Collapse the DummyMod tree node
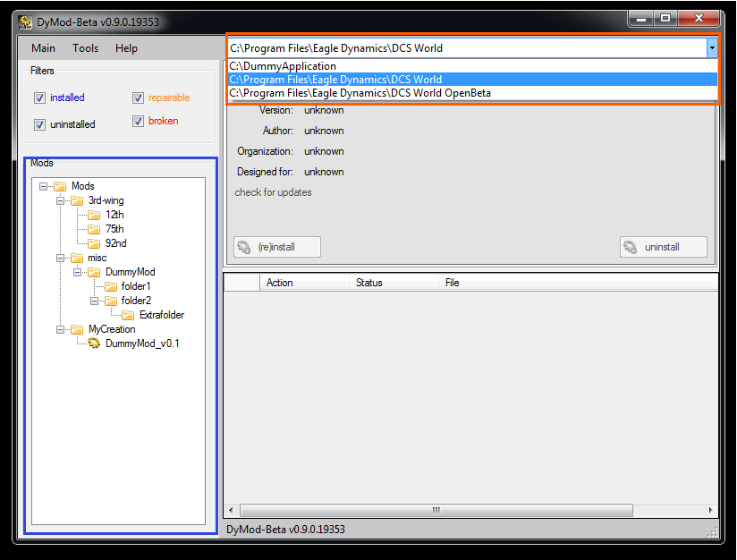The width and height of the screenshot is (737, 560). [x=78, y=272]
